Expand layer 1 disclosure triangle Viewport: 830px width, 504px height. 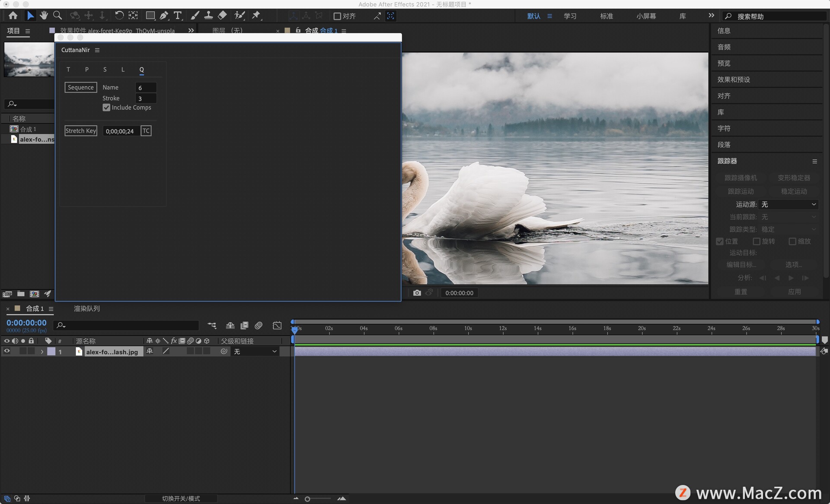[42, 352]
